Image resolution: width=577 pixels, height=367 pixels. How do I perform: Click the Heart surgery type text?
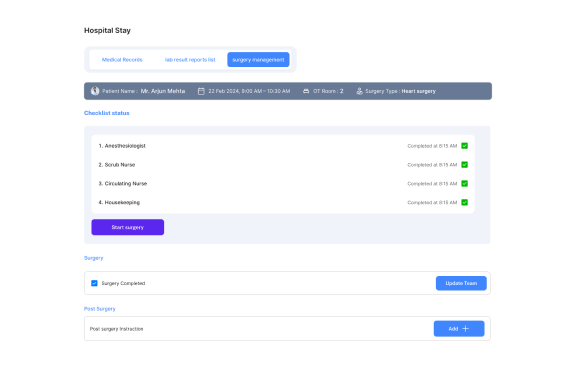click(418, 91)
